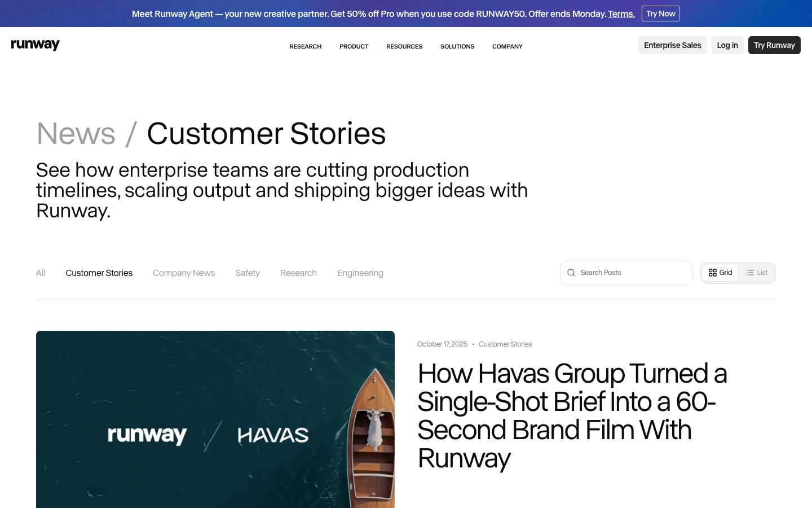The height and width of the screenshot is (508, 812).
Task: Contact Enterprise Sales
Action: (x=673, y=45)
